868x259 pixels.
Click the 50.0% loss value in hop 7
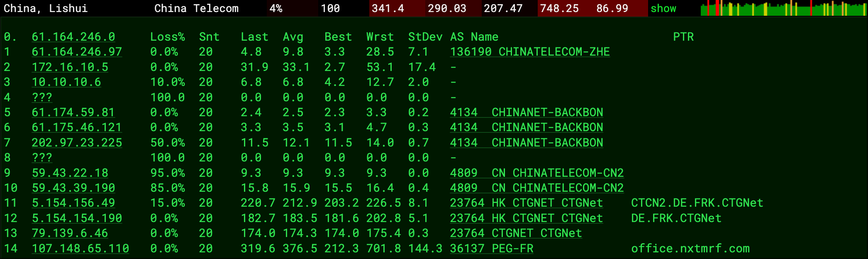[168, 143]
